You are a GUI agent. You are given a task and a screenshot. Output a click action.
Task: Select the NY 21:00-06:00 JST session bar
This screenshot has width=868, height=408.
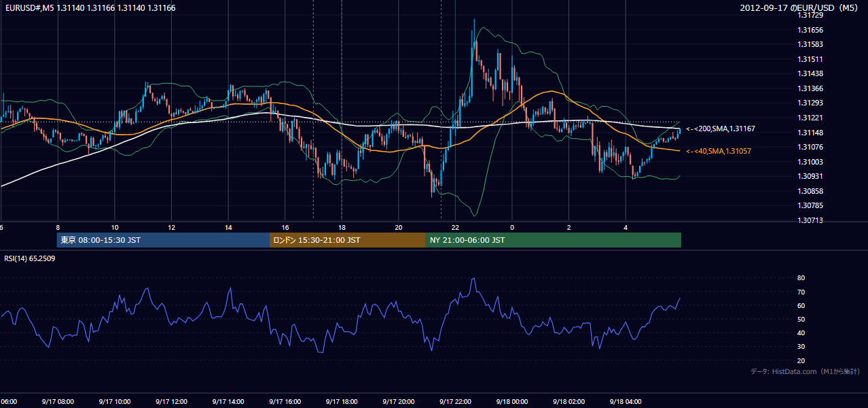tap(554, 240)
